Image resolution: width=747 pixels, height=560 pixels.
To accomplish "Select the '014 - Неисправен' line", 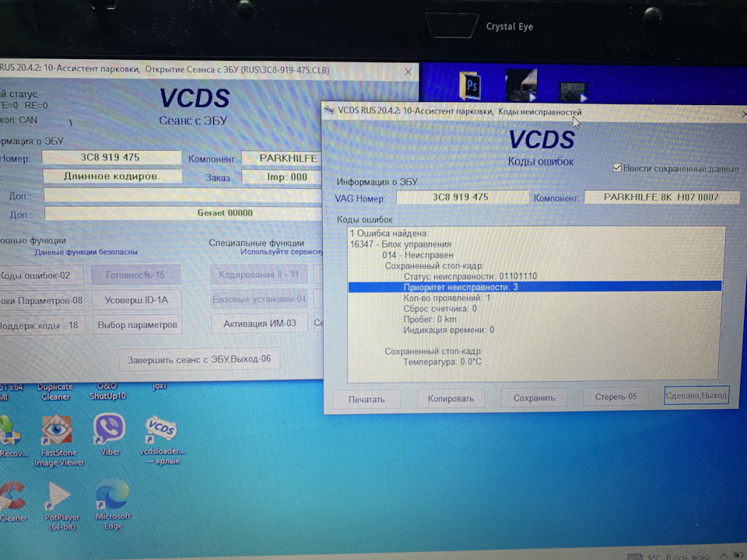I will pyautogui.click(x=417, y=255).
